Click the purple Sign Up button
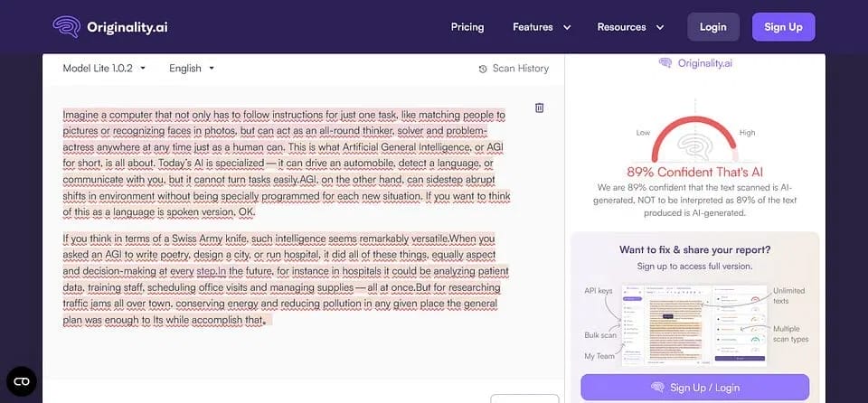This screenshot has height=403, width=868. pyautogui.click(x=783, y=27)
